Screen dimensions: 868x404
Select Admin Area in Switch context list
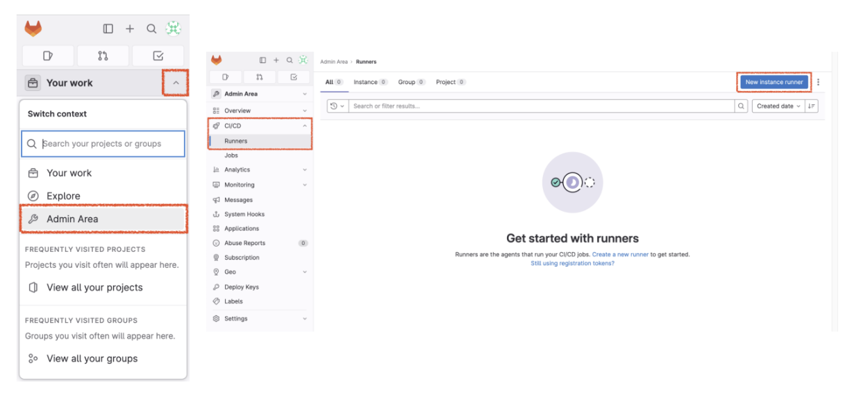pos(103,219)
